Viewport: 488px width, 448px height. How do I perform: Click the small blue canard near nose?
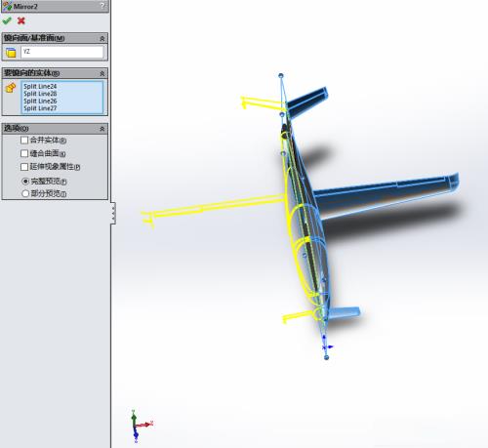click(345, 312)
